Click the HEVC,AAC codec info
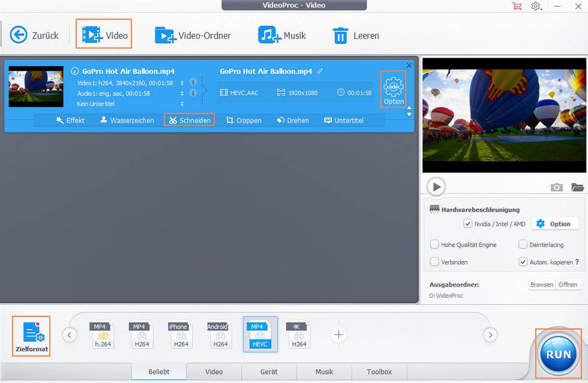Viewport: 588px width, 383px height. coord(239,92)
